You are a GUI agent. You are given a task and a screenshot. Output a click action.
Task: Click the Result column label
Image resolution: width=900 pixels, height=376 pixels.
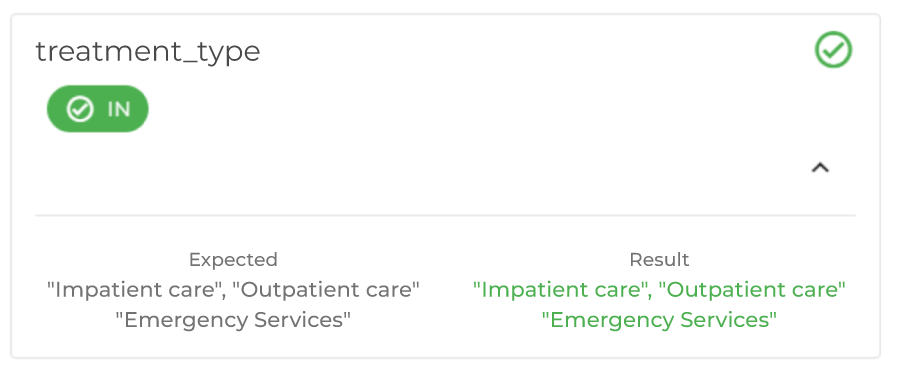pyautogui.click(x=659, y=259)
